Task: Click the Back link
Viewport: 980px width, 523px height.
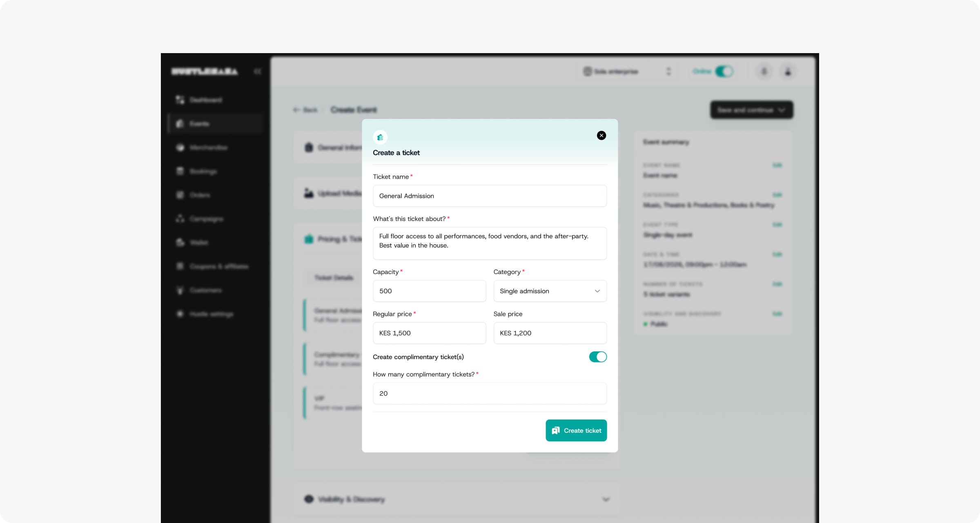Action: click(x=305, y=110)
